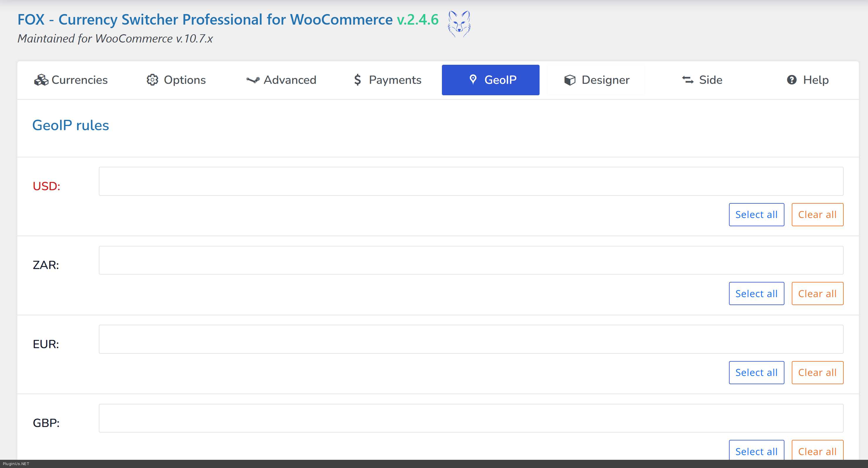Open the EUR countries selection field
This screenshot has width=868, height=468.
(471, 339)
